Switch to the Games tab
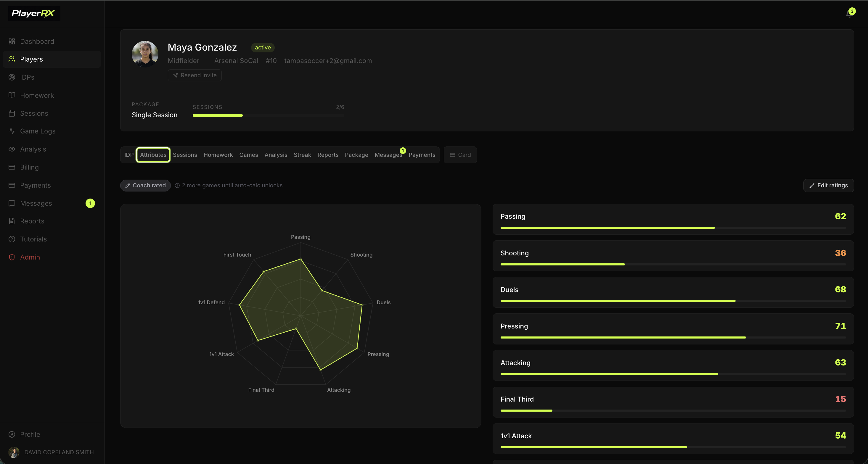868x464 pixels. point(249,155)
